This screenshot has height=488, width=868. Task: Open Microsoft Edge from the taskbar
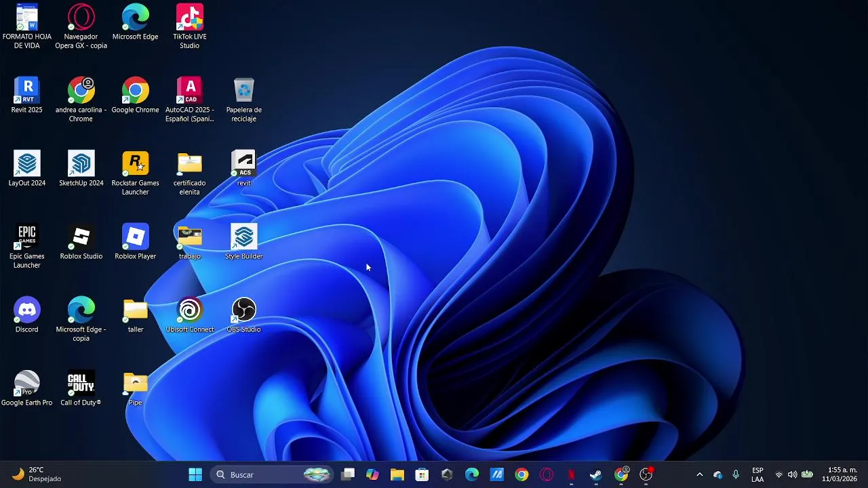(472, 474)
